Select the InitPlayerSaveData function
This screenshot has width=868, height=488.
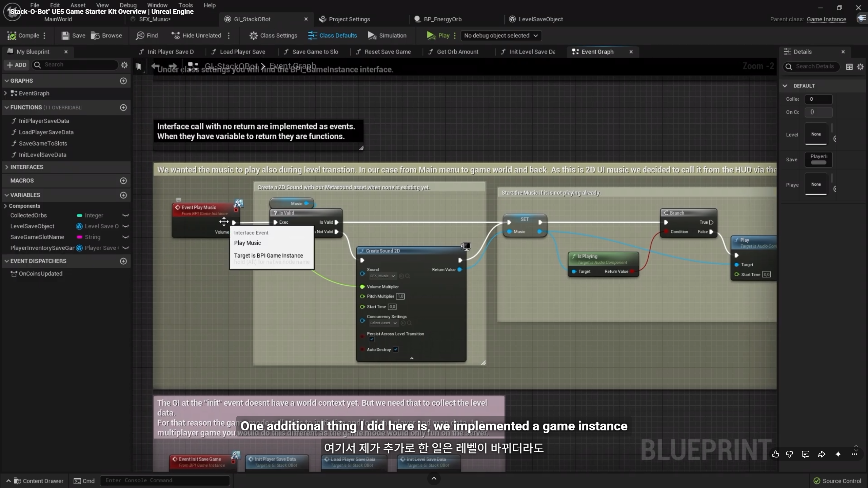[x=44, y=121]
